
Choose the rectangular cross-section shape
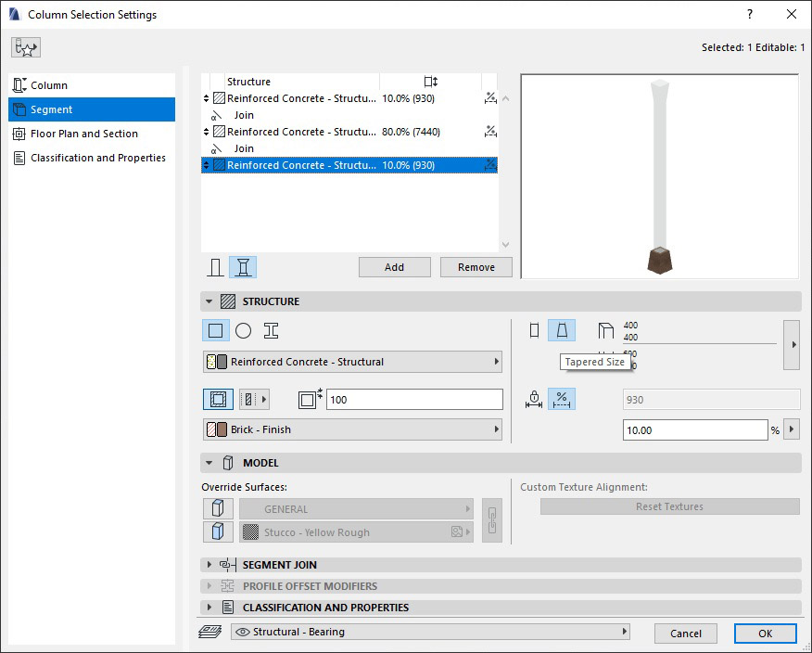click(215, 330)
